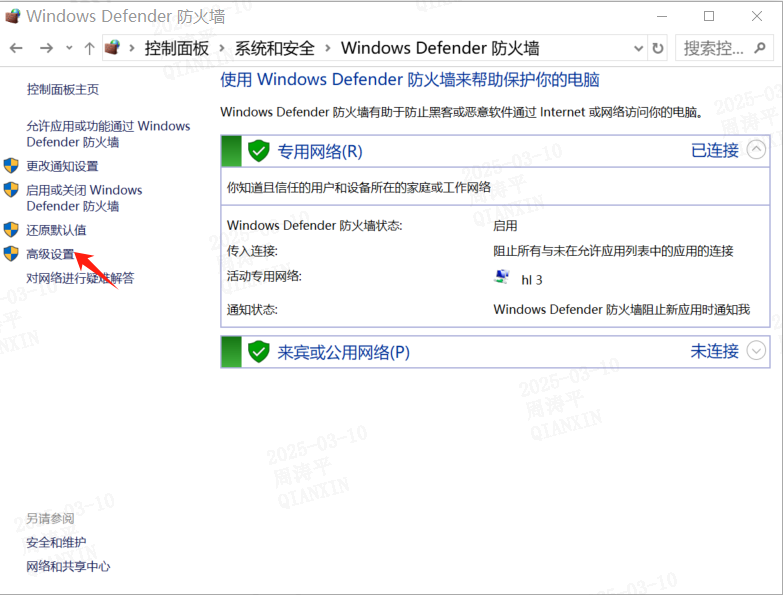Expand chevron after 控制面板 breadcrumb
The image size is (783, 595).
(222, 48)
